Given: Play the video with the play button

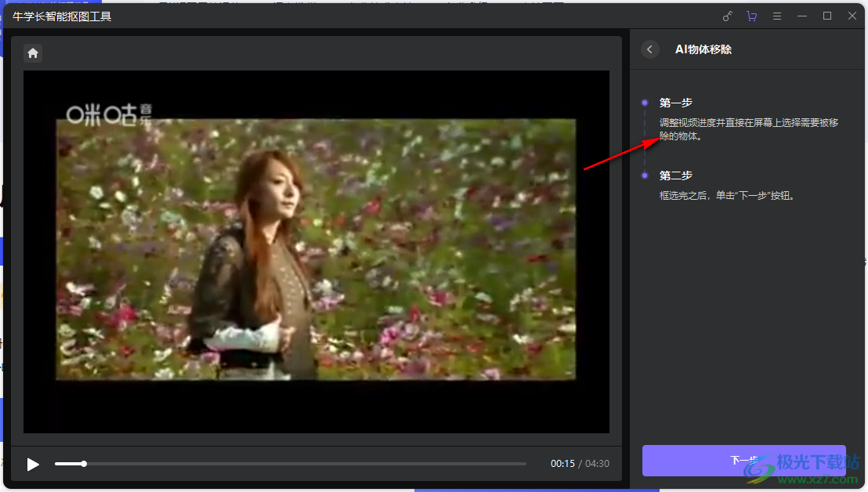Looking at the screenshot, I should click(33, 465).
